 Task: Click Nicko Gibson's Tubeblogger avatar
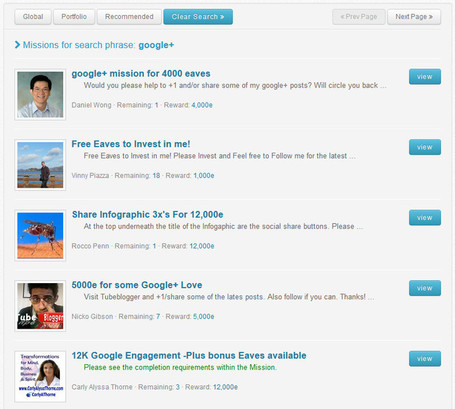[40, 306]
